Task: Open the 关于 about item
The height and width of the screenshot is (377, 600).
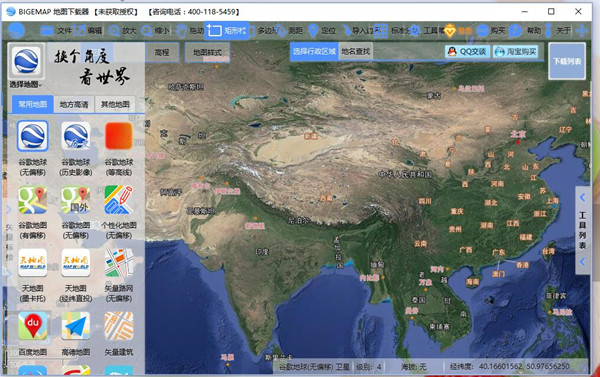Action: (557, 31)
